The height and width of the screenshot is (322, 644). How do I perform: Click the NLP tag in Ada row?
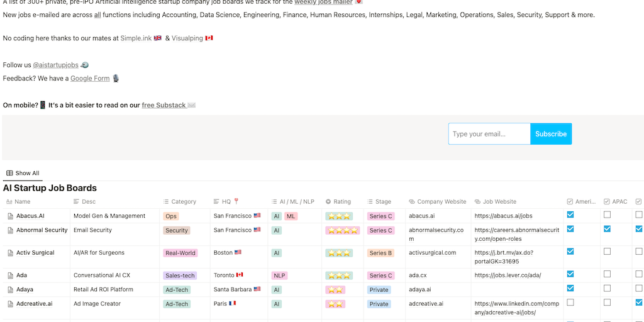(x=280, y=275)
